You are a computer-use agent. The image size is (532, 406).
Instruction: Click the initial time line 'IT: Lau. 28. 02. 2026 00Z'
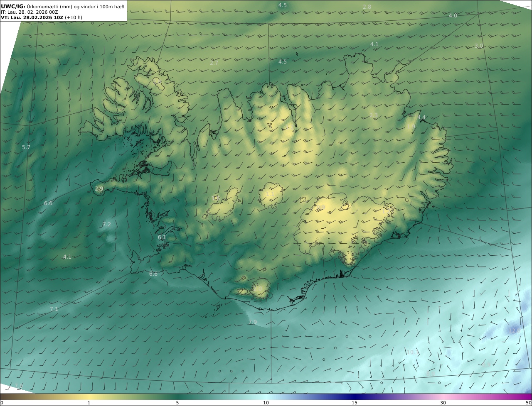(x=29, y=12)
